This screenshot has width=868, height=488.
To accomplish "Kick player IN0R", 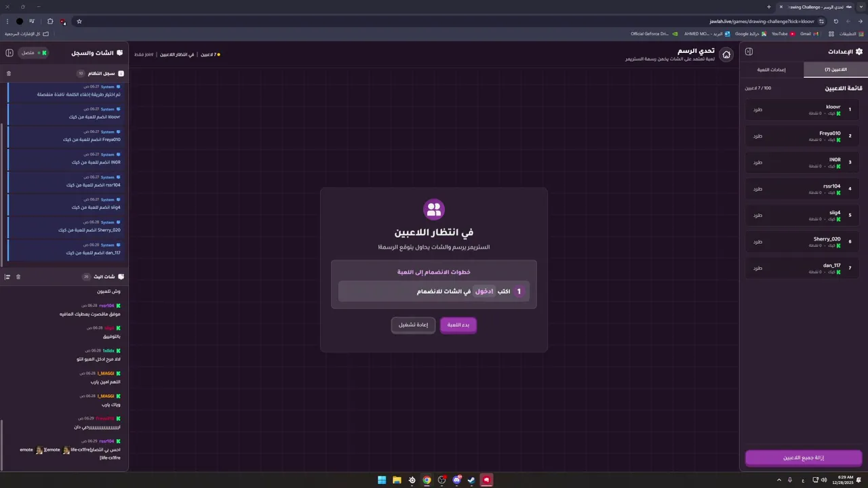I will click(x=758, y=162).
